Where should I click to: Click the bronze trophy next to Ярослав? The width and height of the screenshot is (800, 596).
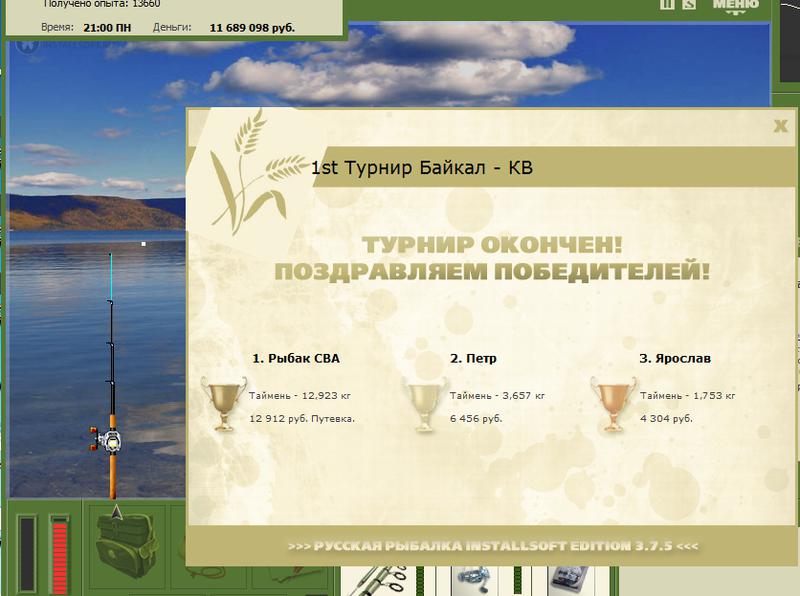(613, 404)
